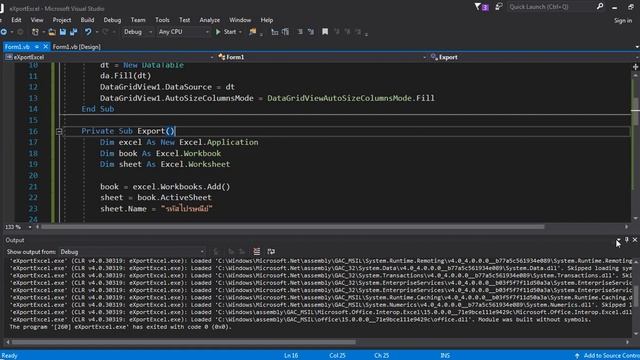The image size is (640, 360).
Task: Click the 'Ln 16' status bar entry
Action: click(291, 356)
